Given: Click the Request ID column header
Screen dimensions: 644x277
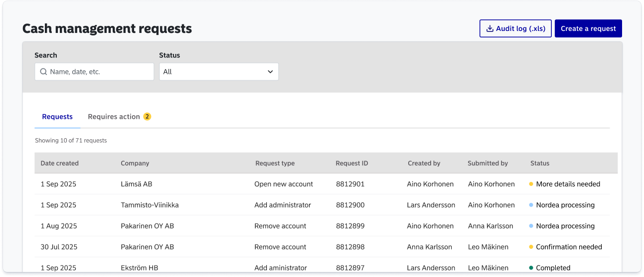Looking at the screenshot, I should tap(352, 163).
